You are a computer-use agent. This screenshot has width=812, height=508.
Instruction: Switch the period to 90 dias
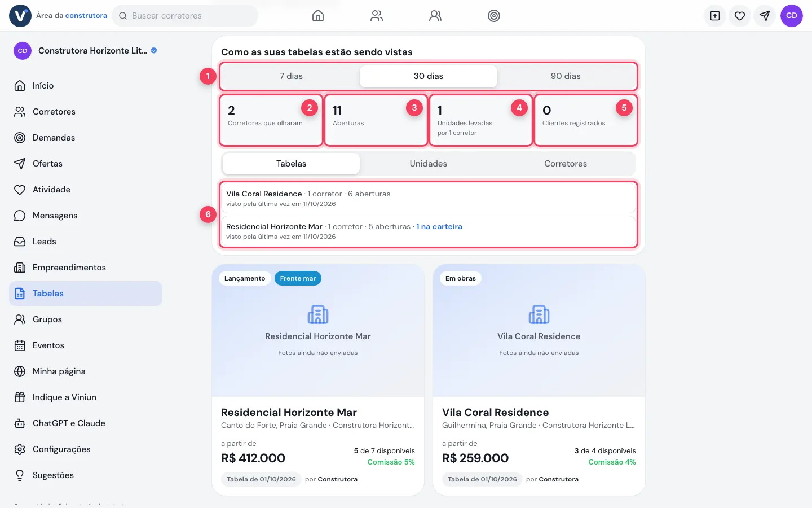566,76
